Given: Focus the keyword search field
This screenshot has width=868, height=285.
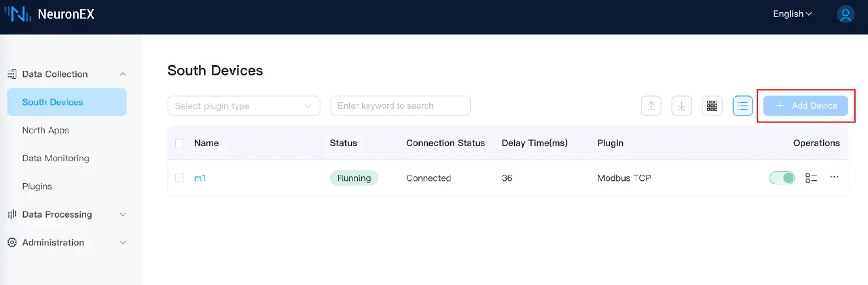Looking at the screenshot, I should click(x=400, y=106).
